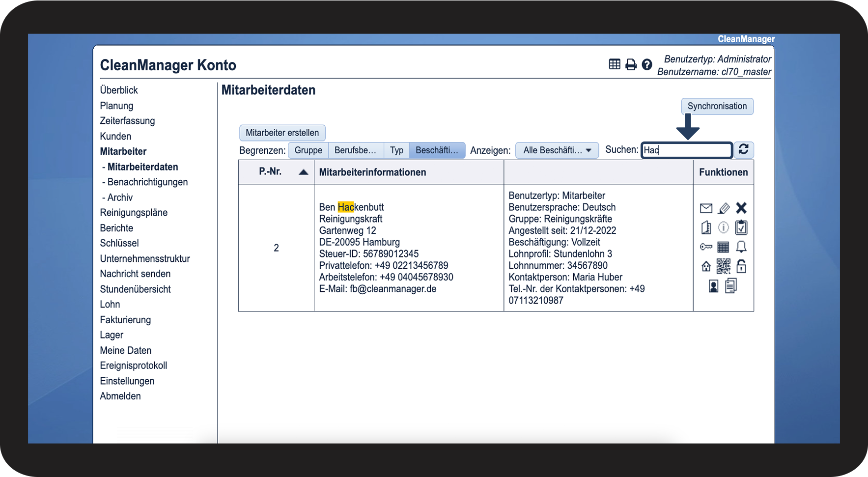Go to Reinigungspläne in the sidebar
Viewport: 868px width, 477px height.
(134, 213)
